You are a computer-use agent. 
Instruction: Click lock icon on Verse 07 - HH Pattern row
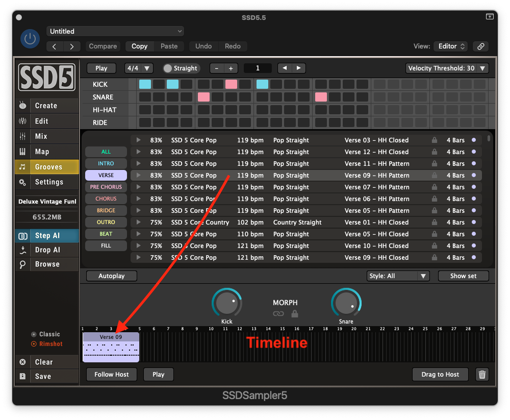(434, 187)
